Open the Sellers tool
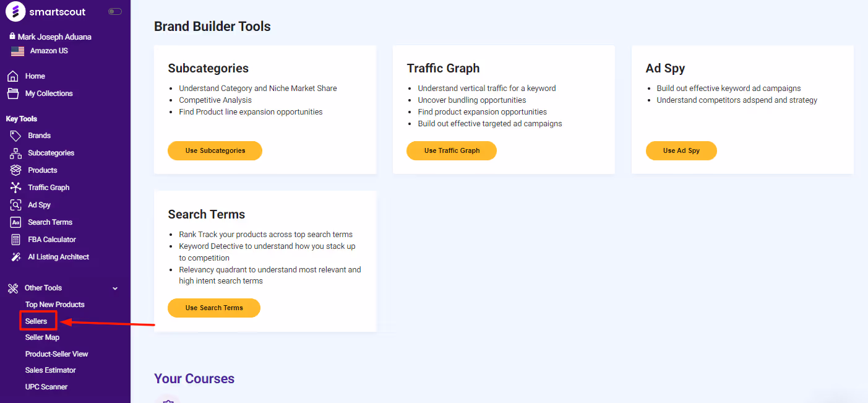The image size is (868, 403). click(x=37, y=321)
